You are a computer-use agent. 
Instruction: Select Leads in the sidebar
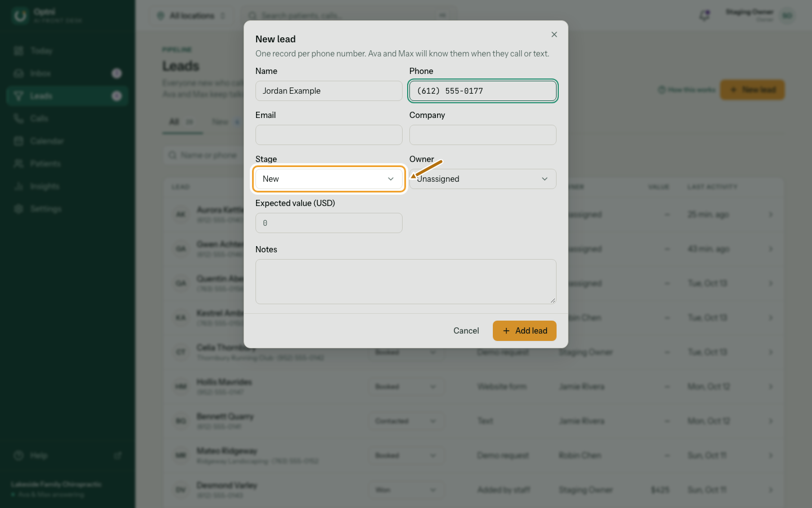tap(68, 96)
